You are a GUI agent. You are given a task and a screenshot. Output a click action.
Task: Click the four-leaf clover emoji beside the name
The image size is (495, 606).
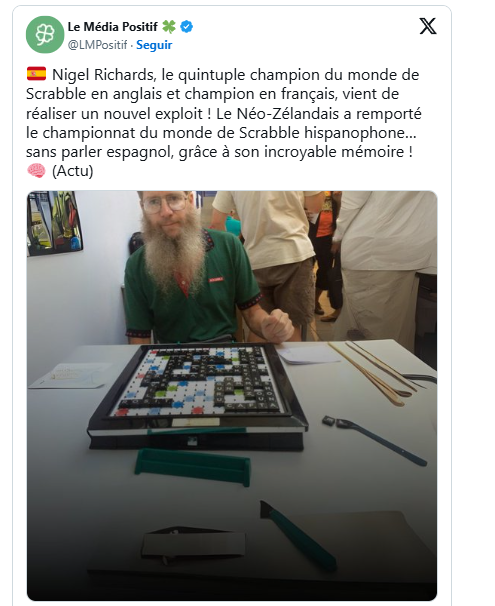(x=169, y=27)
